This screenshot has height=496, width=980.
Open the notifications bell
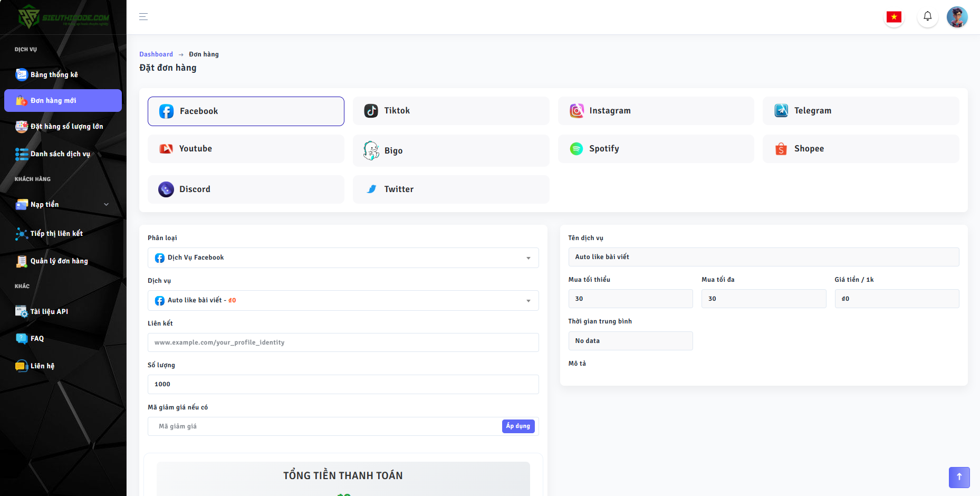click(928, 16)
